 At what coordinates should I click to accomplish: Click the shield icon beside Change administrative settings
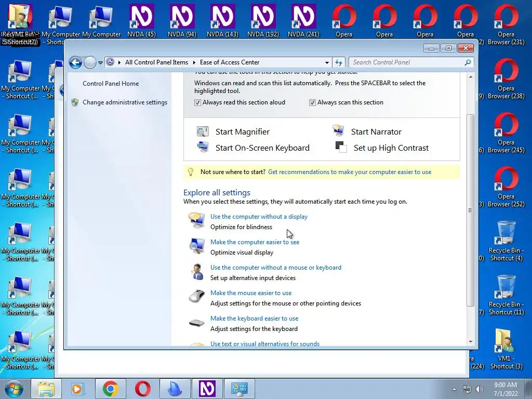point(75,102)
